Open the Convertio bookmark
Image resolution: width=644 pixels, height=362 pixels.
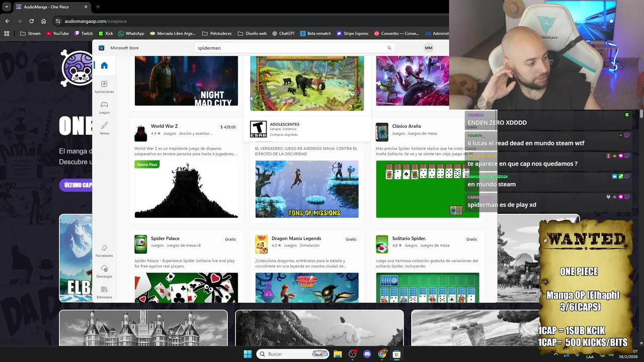(396, 34)
